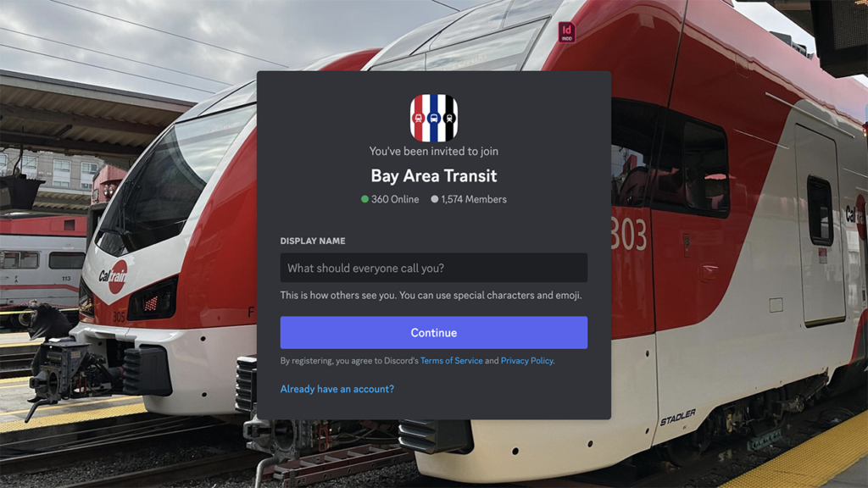Focus the display name input field
Viewport: 868px width, 488px height.
[x=433, y=268]
